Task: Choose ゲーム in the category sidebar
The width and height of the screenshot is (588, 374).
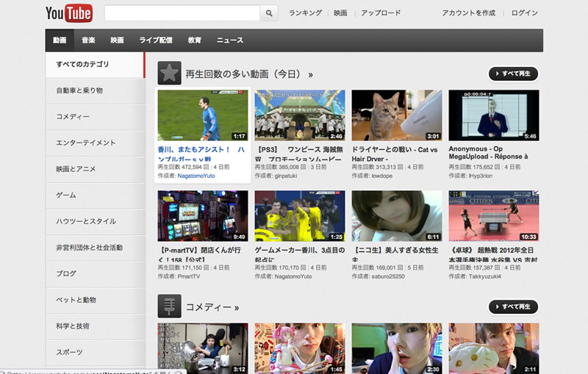Action: click(x=66, y=195)
